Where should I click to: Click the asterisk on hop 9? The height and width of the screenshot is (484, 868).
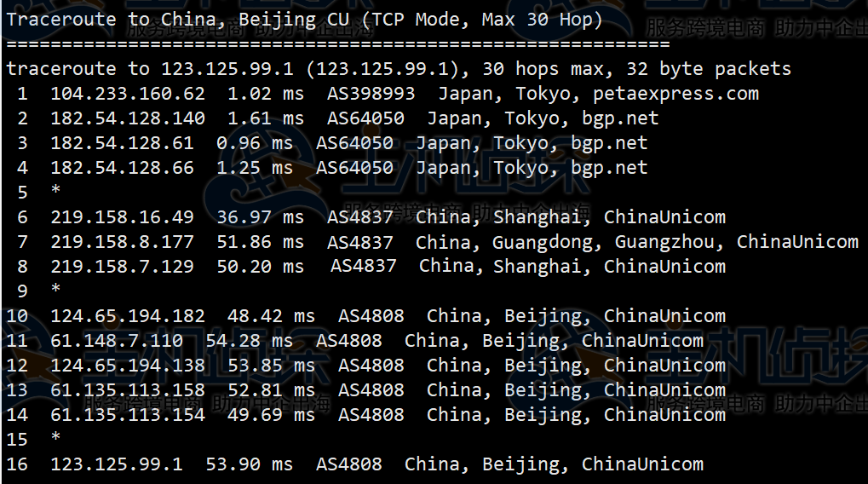[55, 289]
